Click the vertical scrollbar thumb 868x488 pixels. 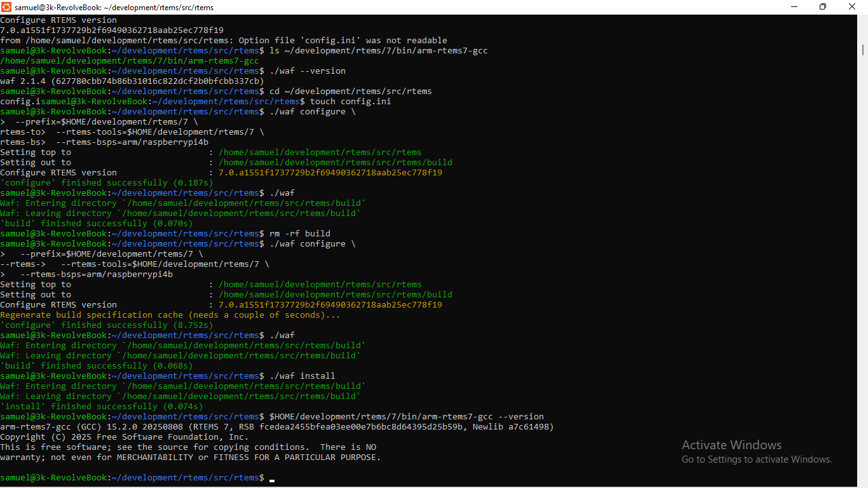[862, 50]
